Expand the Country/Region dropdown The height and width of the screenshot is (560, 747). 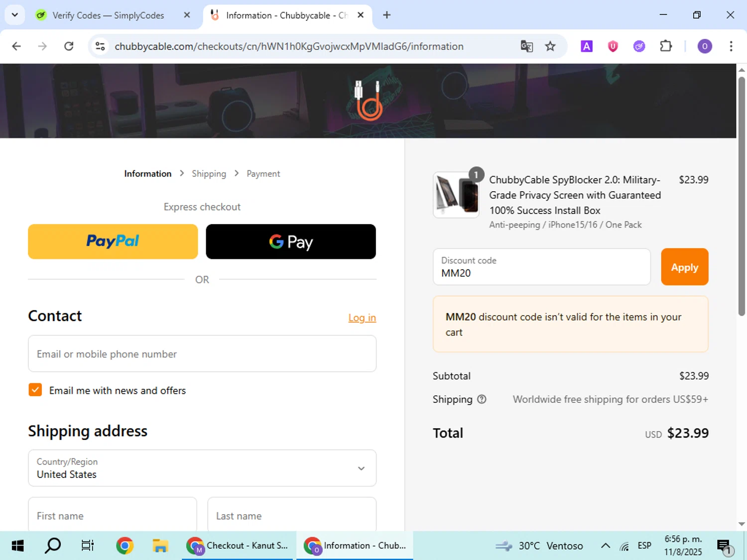202,468
